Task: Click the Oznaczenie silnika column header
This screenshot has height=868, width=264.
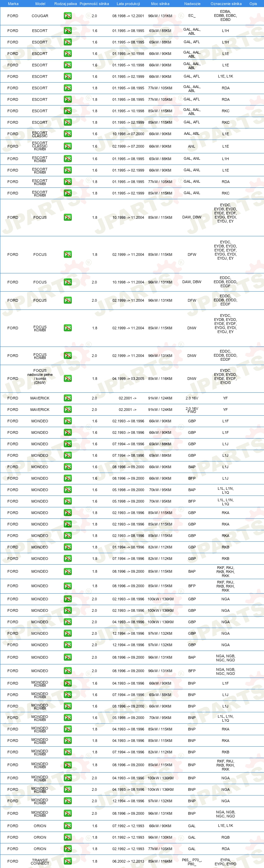Action: [226, 4]
